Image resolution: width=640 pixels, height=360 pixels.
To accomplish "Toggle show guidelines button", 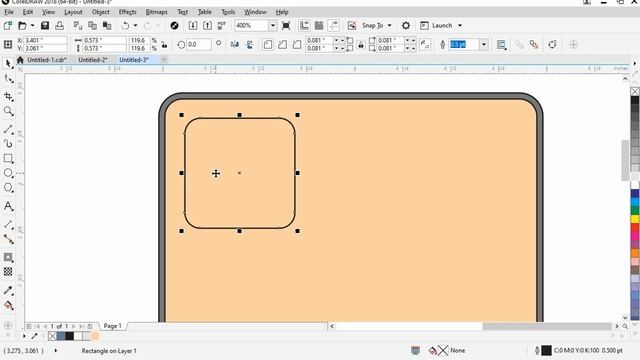I will point(333,26).
